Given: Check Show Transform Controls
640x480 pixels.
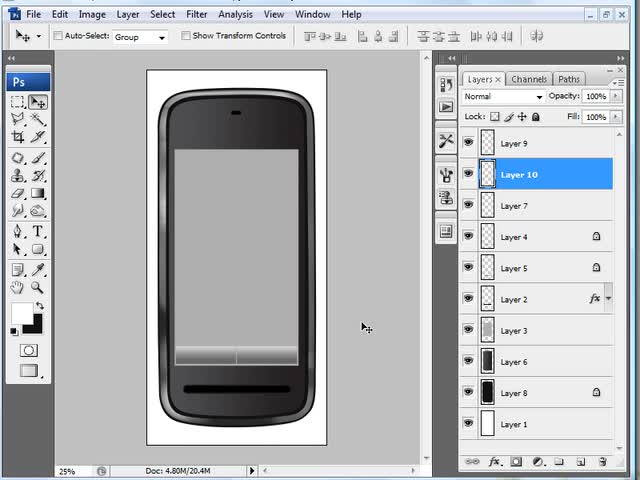Looking at the screenshot, I should 186,36.
